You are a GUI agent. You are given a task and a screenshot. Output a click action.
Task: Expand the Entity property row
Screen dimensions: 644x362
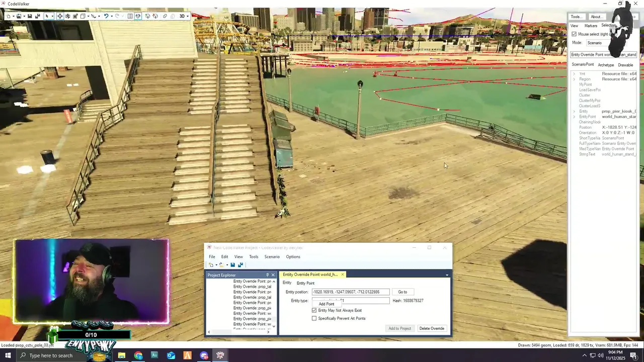point(574,111)
